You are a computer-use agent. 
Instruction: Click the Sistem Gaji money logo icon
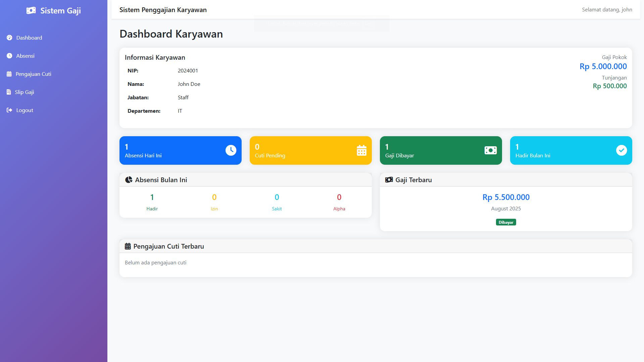pyautogui.click(x=31, y=11)
